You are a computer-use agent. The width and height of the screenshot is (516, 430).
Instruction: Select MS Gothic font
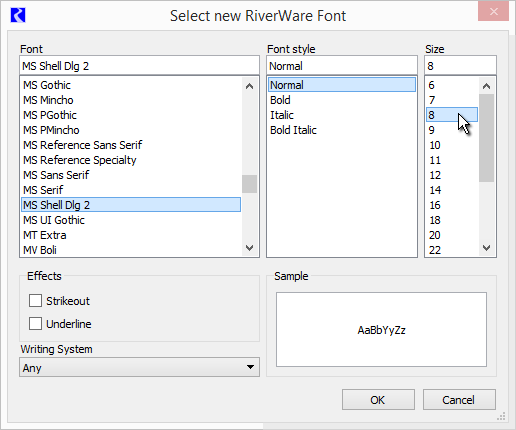point(131,85)
